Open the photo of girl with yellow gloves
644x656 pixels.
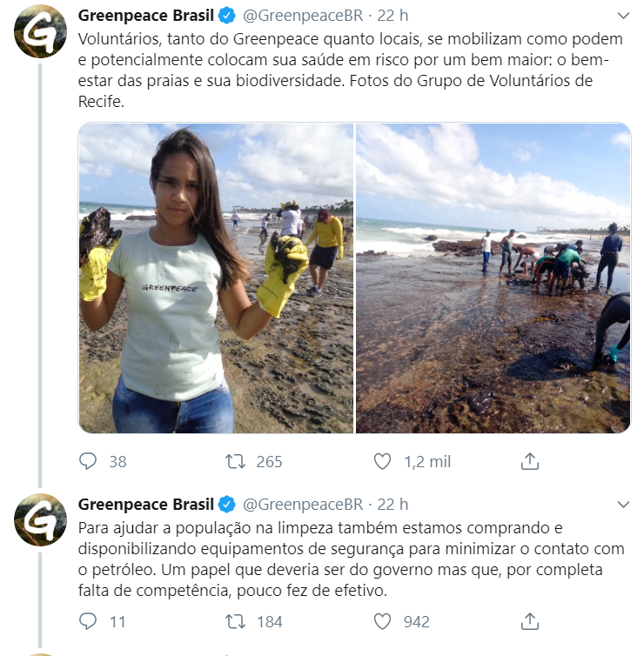coord(216,278)
